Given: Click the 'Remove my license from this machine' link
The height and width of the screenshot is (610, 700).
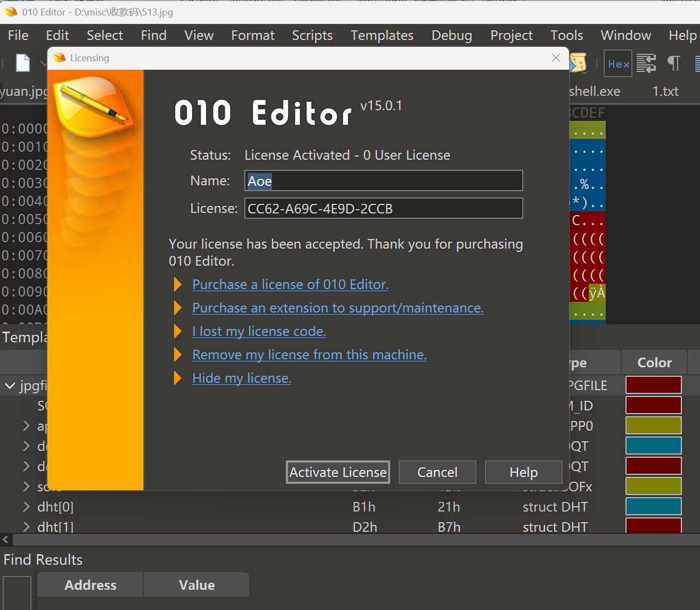Looking at the screenshot, I should click(x=309, y=355).
